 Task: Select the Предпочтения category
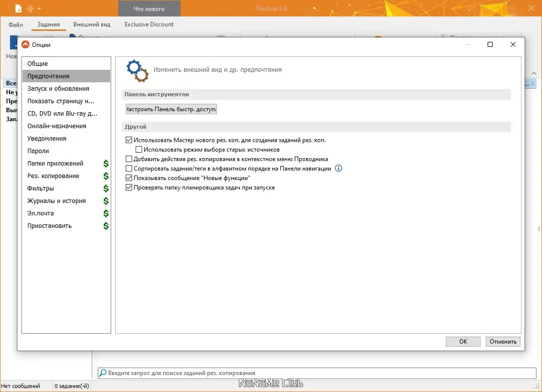point(66,76)
